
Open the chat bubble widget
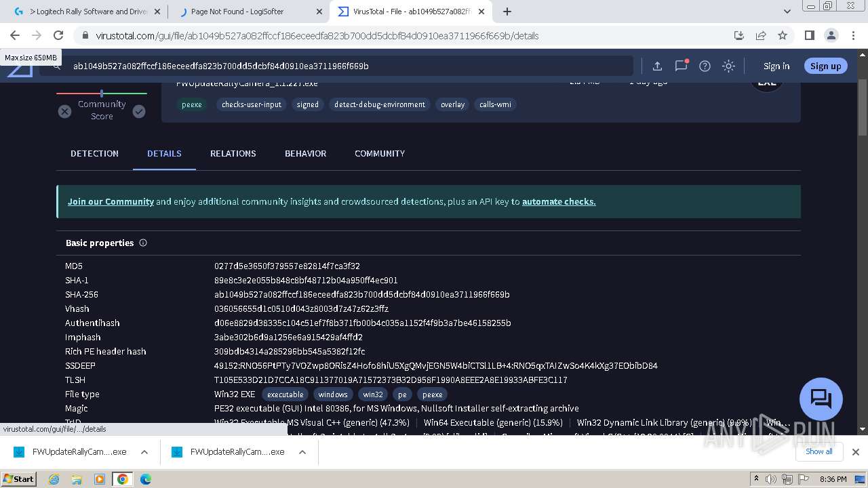pyautogui.click(x=821, y=399)
